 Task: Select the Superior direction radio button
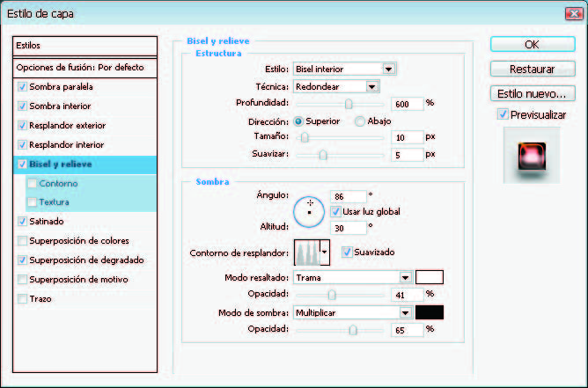click(x=298, y=121)
